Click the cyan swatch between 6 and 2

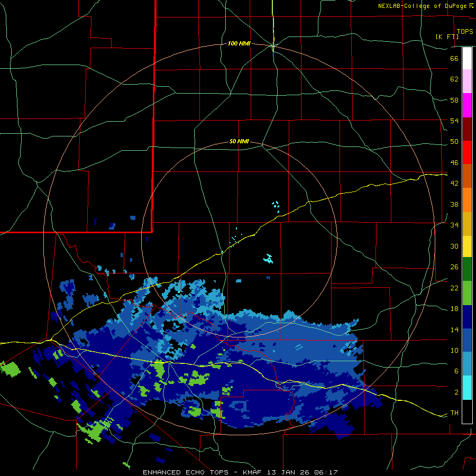pos(467,388)
